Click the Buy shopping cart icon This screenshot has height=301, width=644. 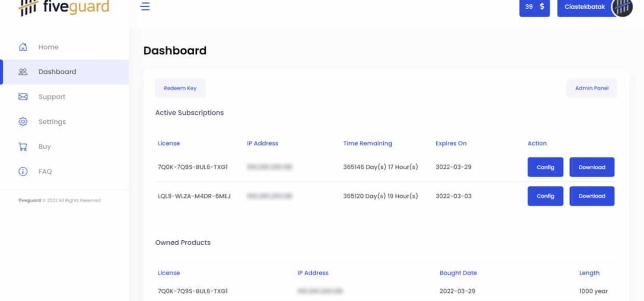[x=23, y=147]
